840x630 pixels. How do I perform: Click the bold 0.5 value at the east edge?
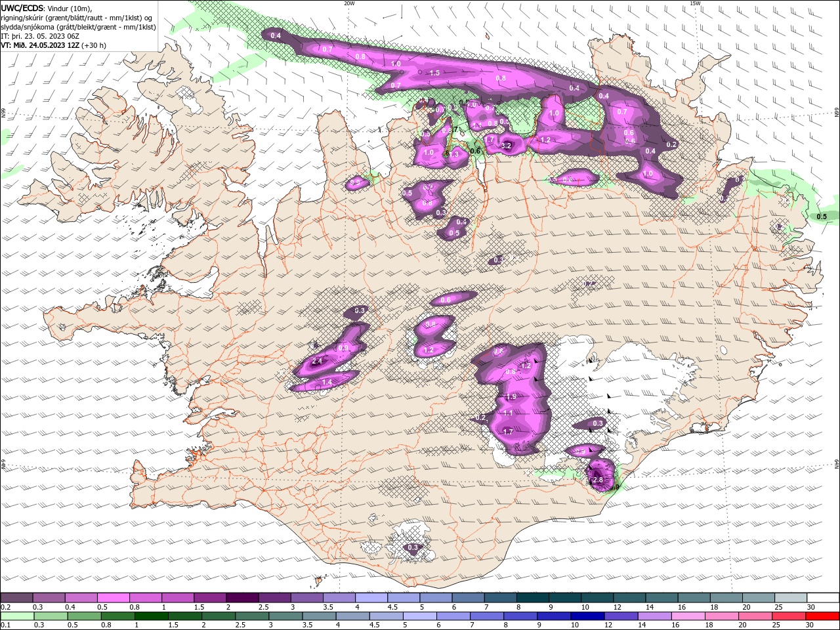[x=822, y=217]
